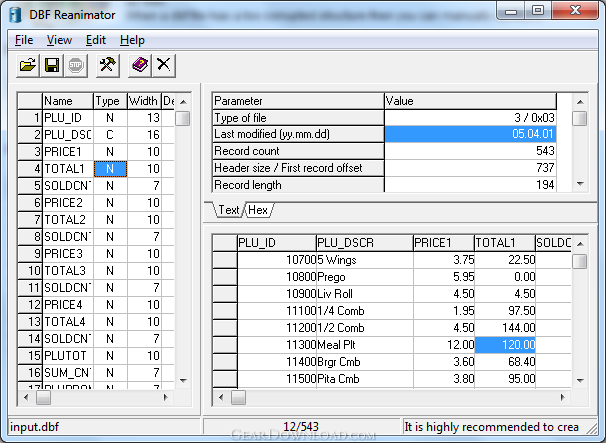
Task: Open help with the purple book icon
Action: 140,65
